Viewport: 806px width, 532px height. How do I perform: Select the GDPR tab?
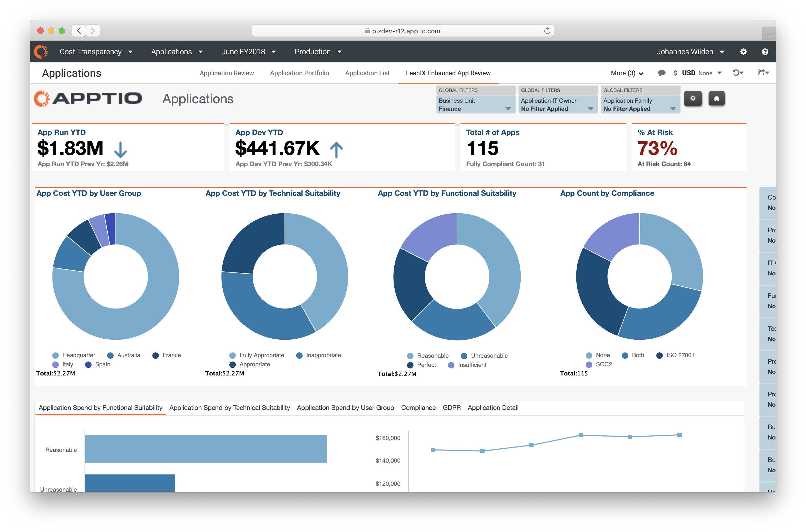pos(451,407)
